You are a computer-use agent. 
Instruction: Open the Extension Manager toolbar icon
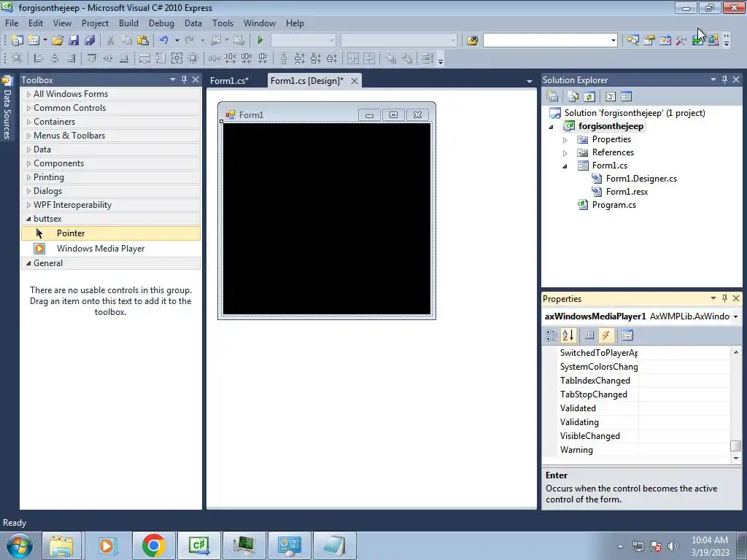713,41
